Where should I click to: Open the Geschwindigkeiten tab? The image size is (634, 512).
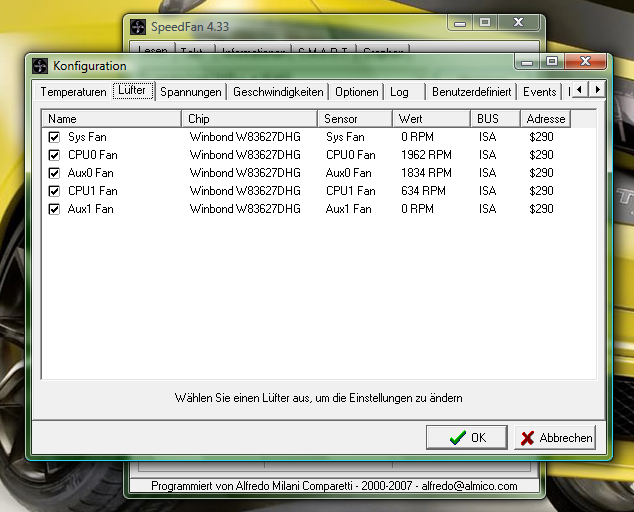click(278, 92)
